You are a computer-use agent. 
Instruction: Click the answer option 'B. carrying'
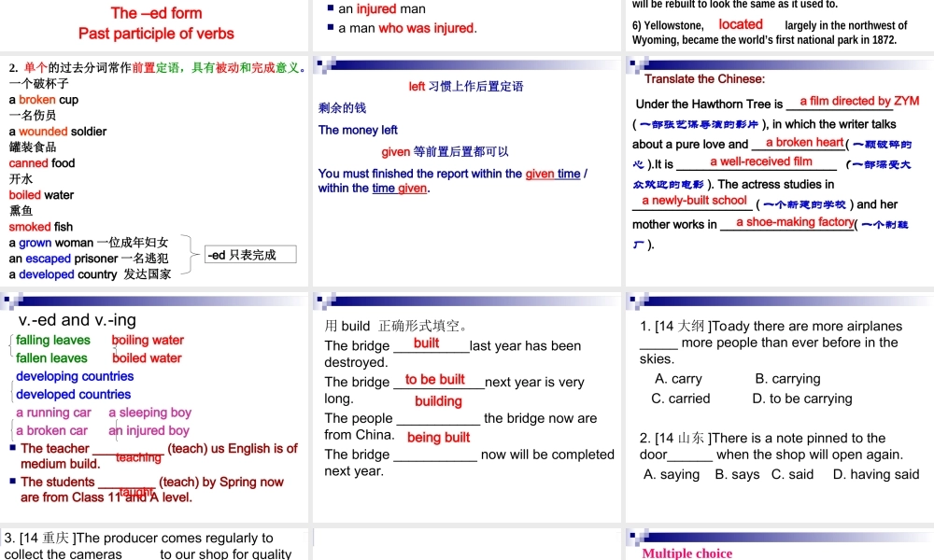pos(787,379)
